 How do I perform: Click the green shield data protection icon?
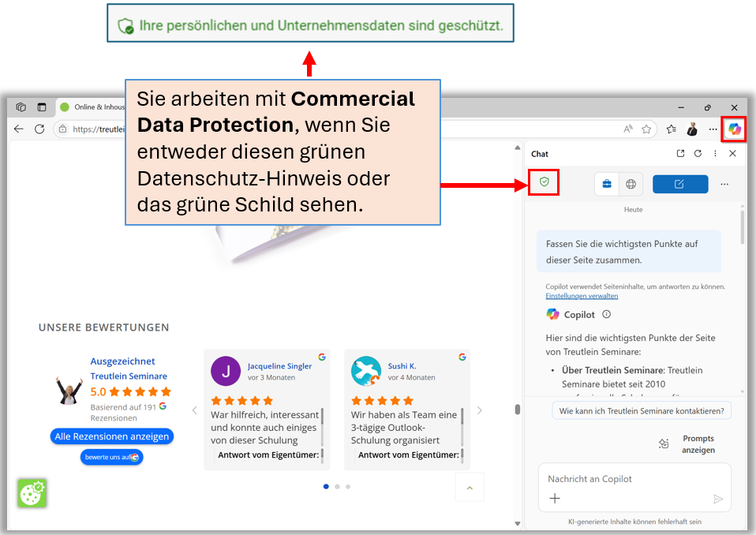[x=544, y=181]
